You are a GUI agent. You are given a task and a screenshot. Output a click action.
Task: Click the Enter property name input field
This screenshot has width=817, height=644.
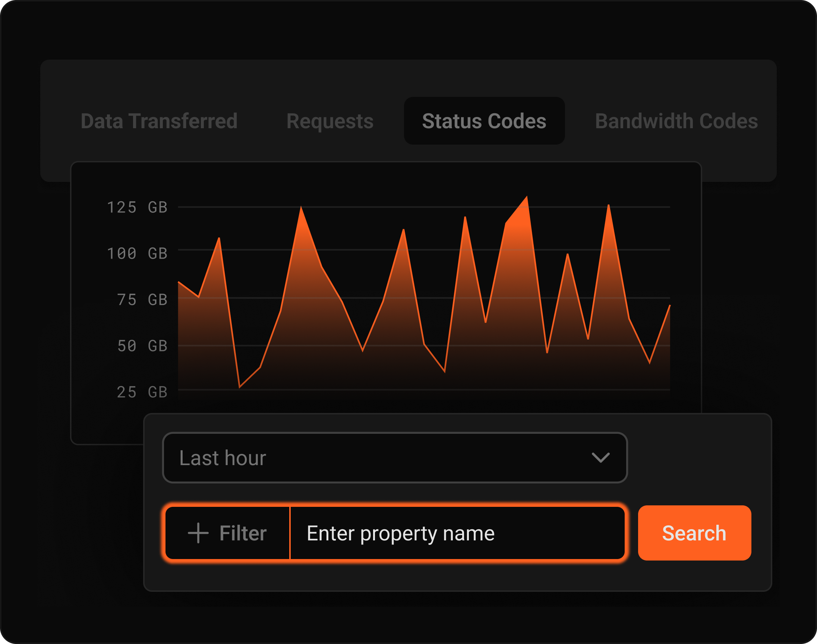(x=401, y=533)
